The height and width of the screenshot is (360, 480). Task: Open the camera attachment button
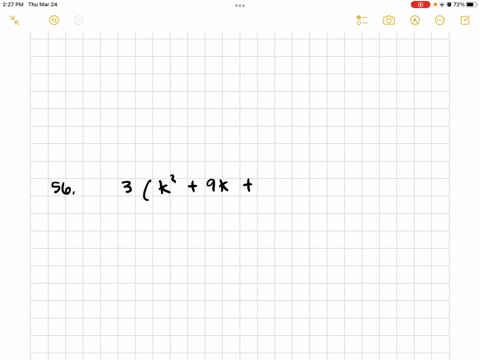click(389, 20)
